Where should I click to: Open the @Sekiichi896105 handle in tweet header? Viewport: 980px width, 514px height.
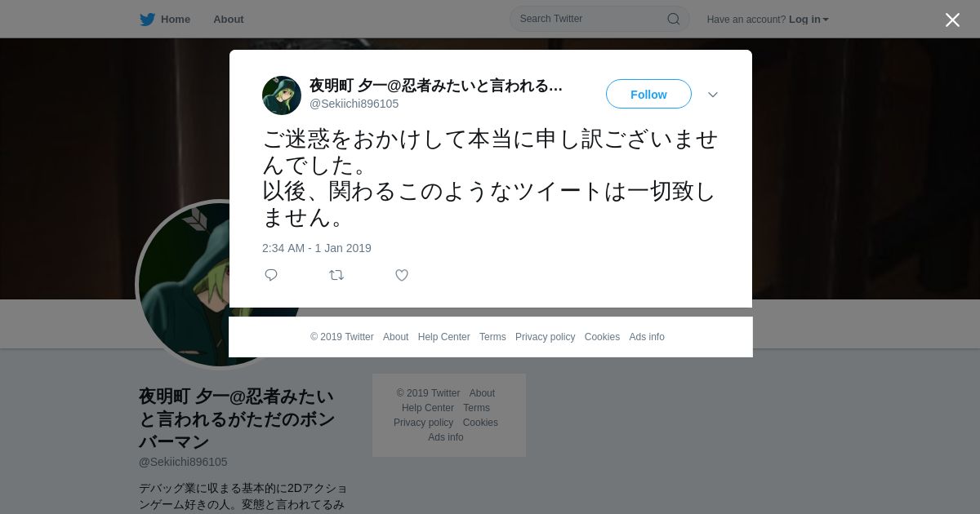(x=354, y=104)
